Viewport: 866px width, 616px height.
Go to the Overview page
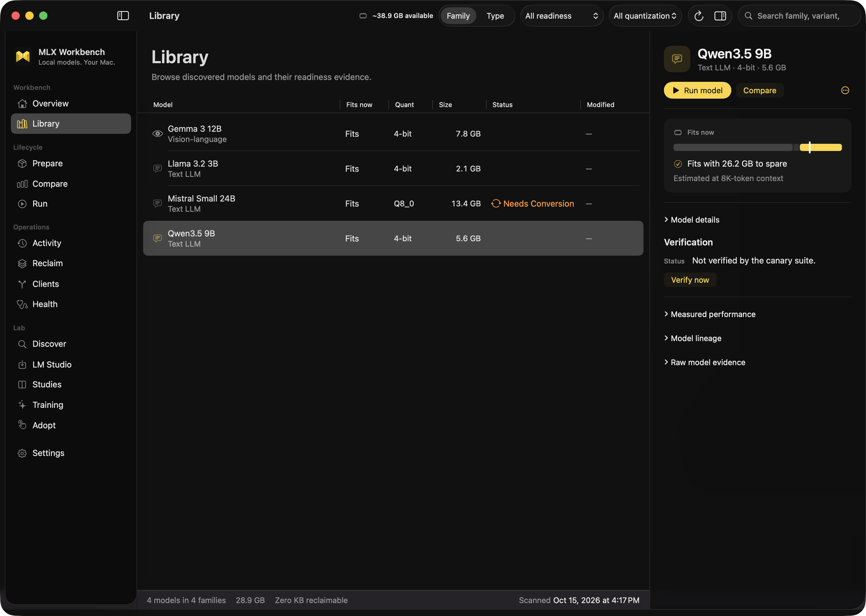(x=71, y=103)
